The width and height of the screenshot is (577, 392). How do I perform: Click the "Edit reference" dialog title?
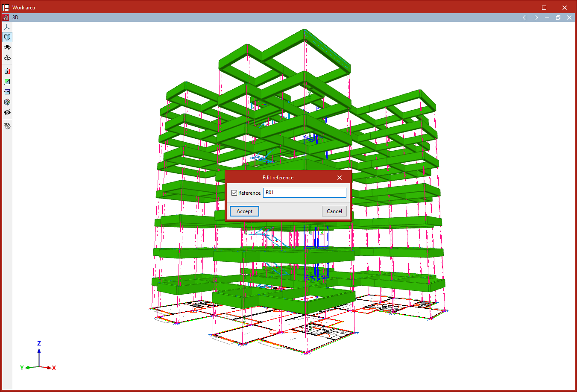(x=278, y=178)
